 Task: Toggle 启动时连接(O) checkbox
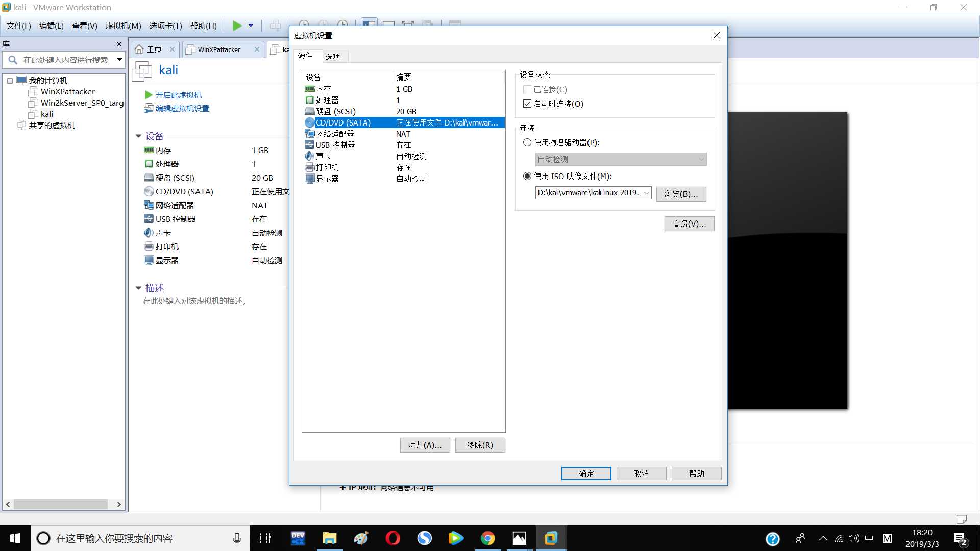point(527,104)
